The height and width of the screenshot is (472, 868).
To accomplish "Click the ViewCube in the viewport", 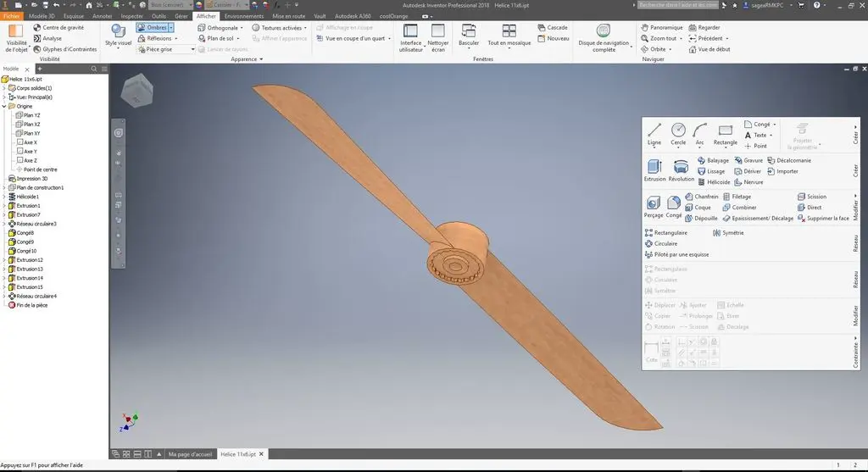I will [136, 90].
